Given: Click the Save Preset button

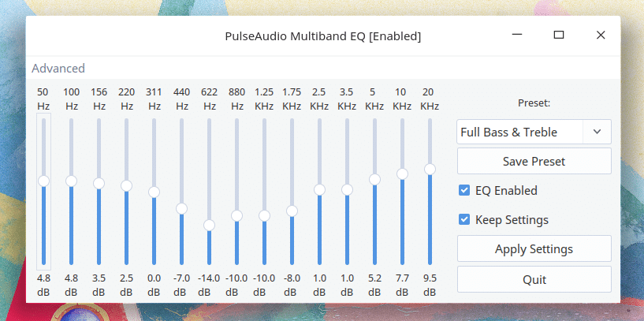Looking at the screenshot, I should pos(534,161).
